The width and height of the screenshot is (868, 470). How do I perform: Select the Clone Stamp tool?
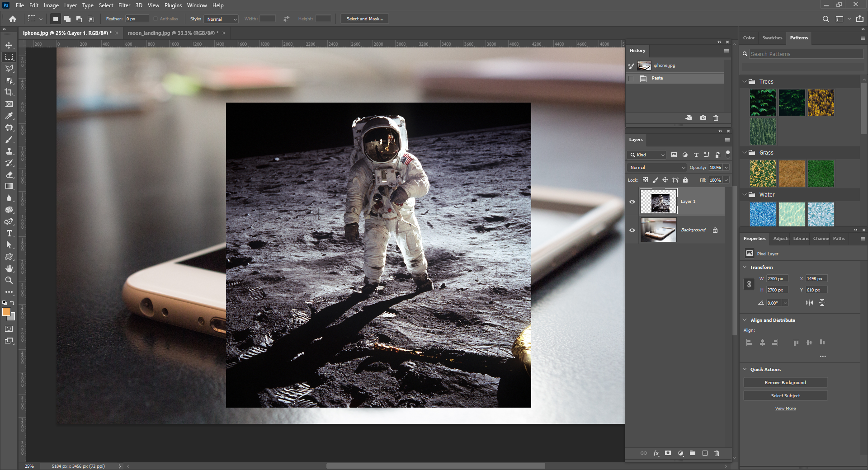click(9, 151)
